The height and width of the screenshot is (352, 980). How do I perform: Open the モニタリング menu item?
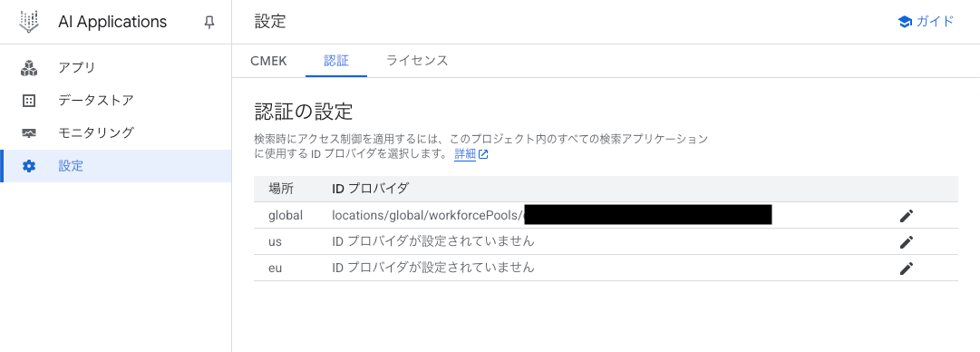[116, 133]
